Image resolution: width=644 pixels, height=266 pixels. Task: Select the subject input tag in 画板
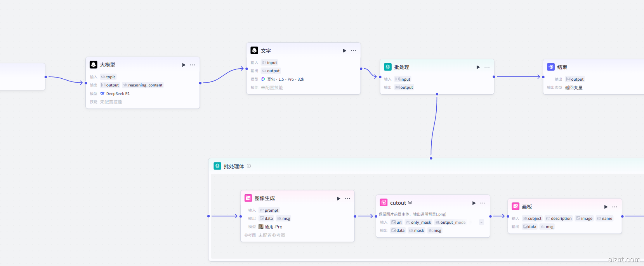click(532, 218)
